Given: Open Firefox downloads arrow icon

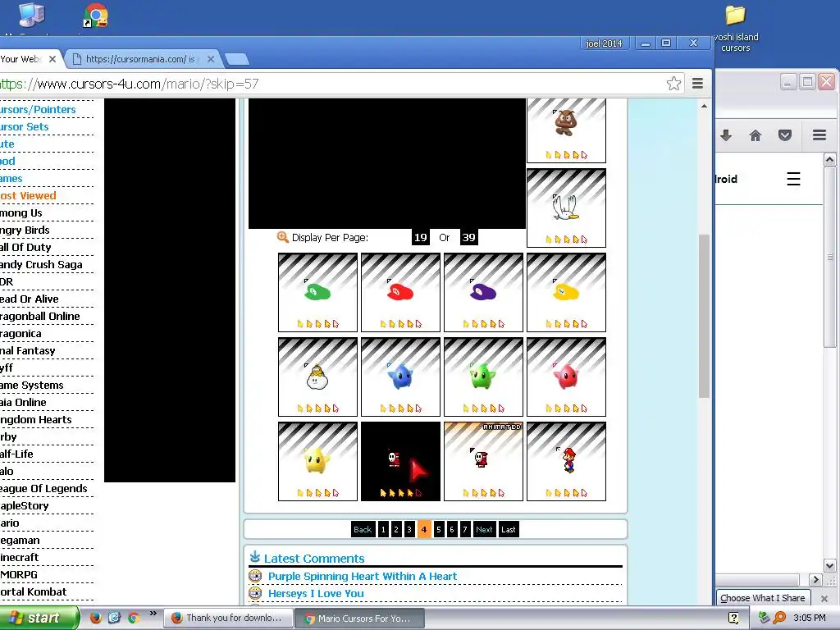Looking at the screenshot, I should click(726, 135).
